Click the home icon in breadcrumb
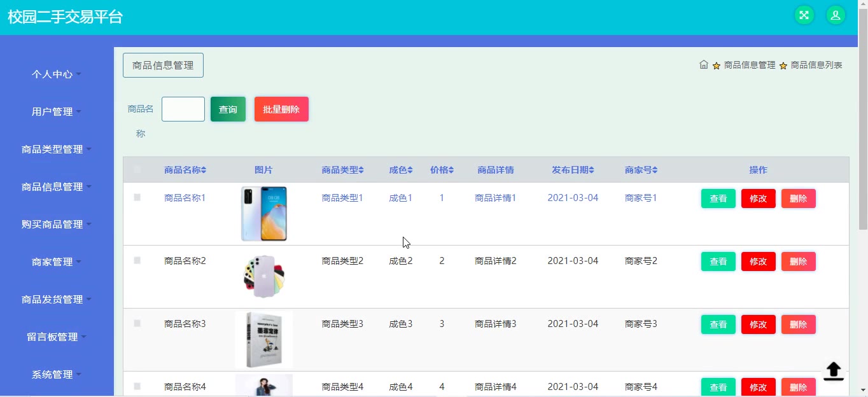 tap(704, 64)
